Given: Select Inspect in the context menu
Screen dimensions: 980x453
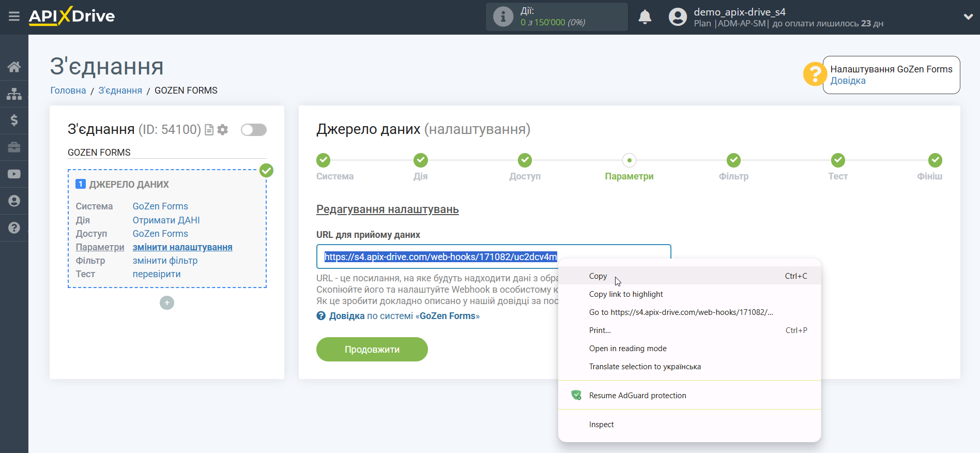Looking at the screenshot, I should (690, 425).
